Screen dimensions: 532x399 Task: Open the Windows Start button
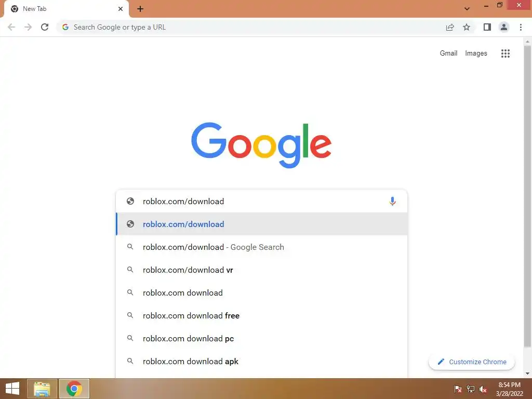coord(12,389)
